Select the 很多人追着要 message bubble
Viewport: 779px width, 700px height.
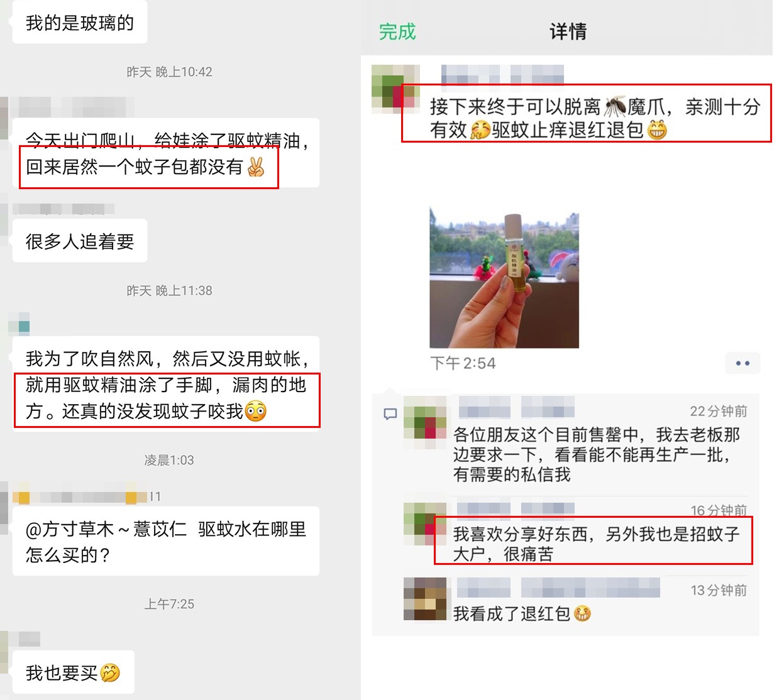(80, 241)
